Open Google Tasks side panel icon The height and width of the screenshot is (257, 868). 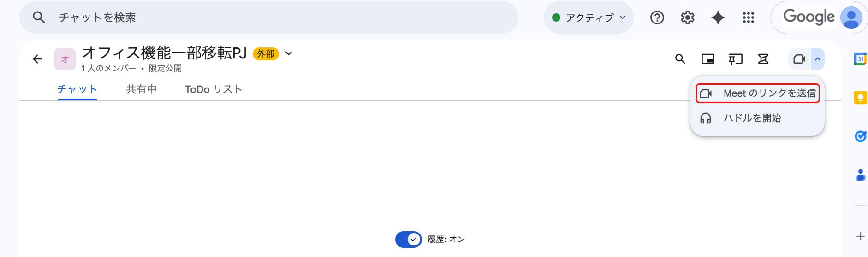coord(860,136)
